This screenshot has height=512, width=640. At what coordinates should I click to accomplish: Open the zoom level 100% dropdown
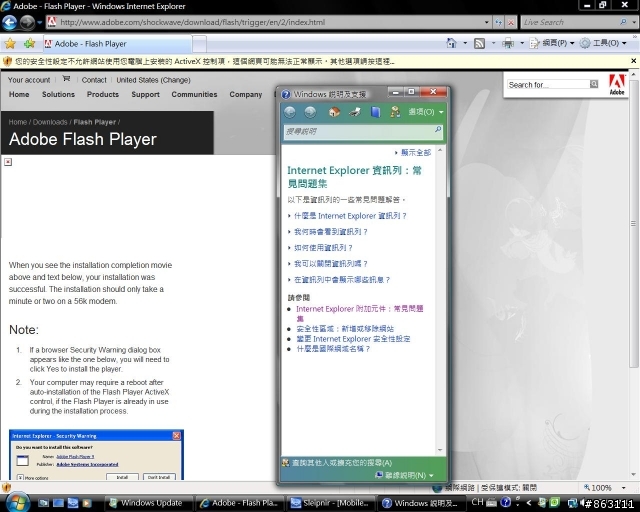623,488
